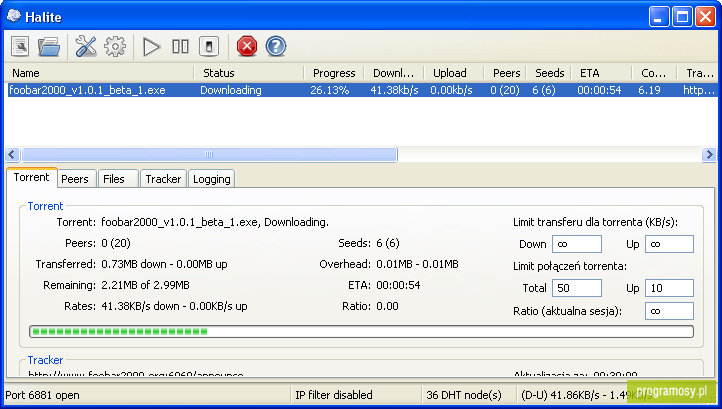This screenshot has width=722, height=409.
Task: Select foobar2000_v1.0.1_beta_1.exe torrent row
Action: point(361,90)
